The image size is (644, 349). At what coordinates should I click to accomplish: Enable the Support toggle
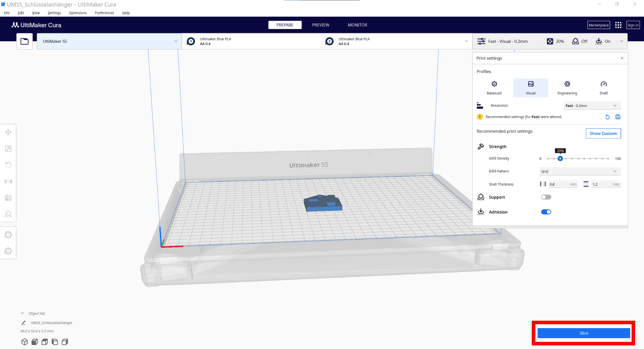pyautogui.click(x=546, y=197)
